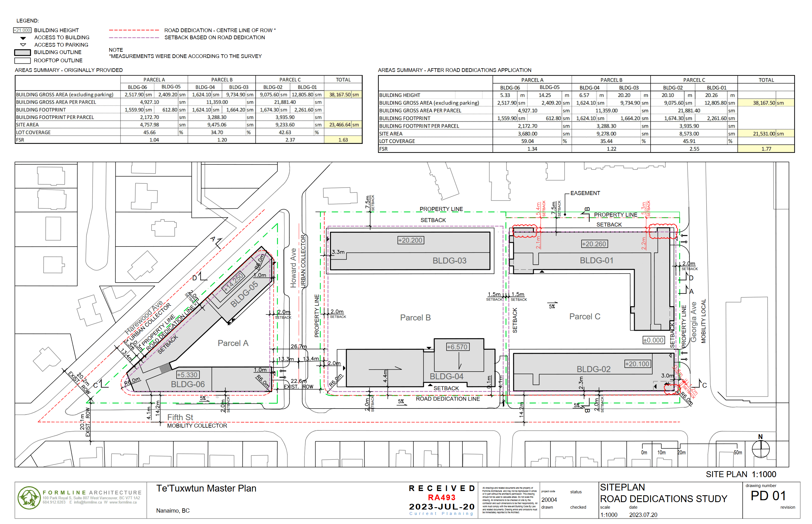Click the hollow triangle Access to Parking symbol
This screenshot has width=812, height=524.
(23, 45)
